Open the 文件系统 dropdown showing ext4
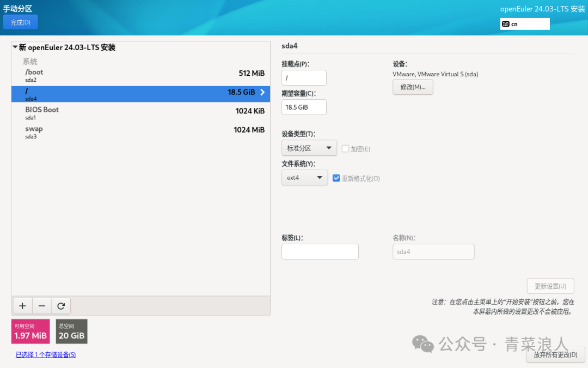This screenshot has height=368, width=588. [x=304, y=177]
